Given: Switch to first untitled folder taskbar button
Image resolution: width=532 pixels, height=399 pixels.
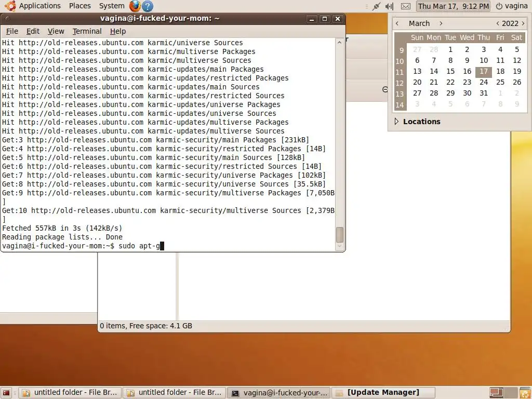Looking at the screenshot, I should (70, 393).
